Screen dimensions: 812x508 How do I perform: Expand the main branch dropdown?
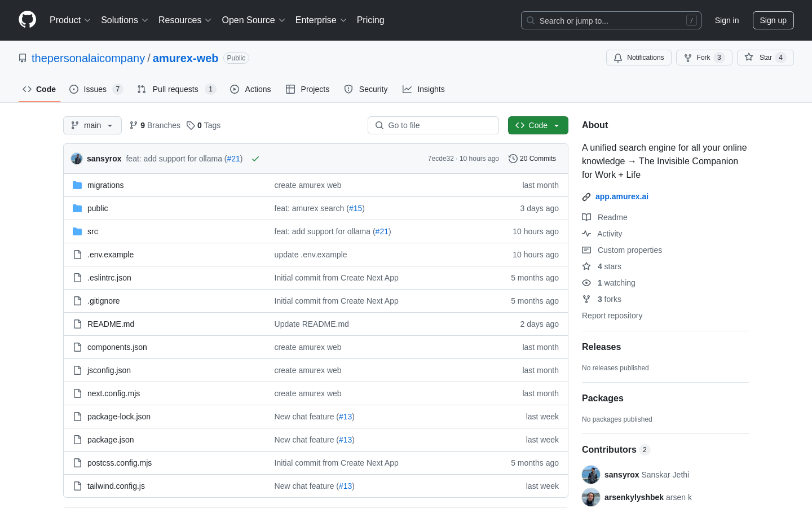tap(92, 125)
